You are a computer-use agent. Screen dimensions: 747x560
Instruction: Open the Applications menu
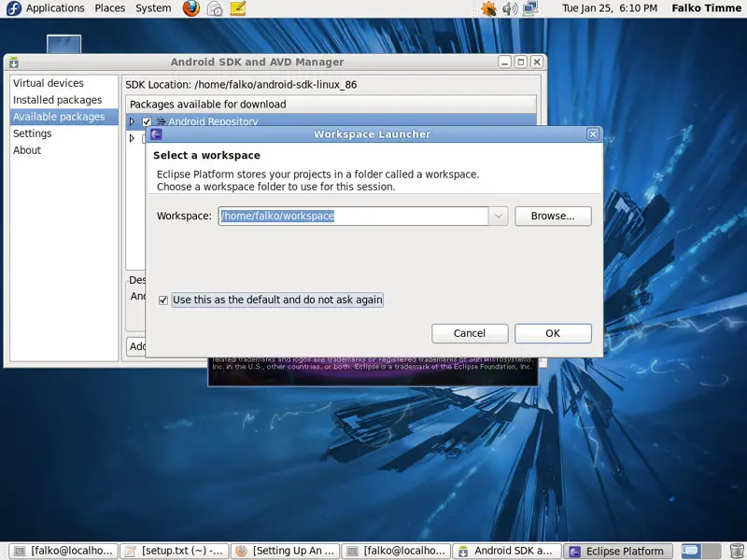coord(55,8)
